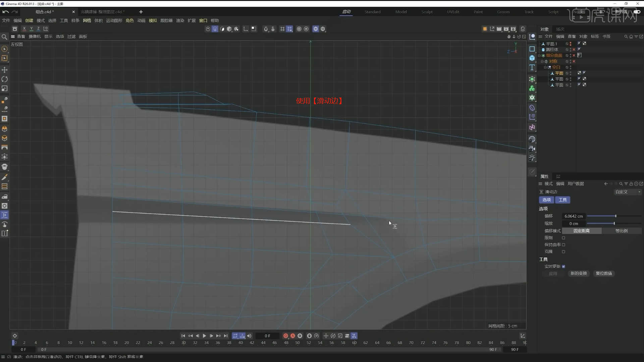Activate the Slide Edge tool icon
This screenshot has width=644, height=362.
tap(5, 215)
